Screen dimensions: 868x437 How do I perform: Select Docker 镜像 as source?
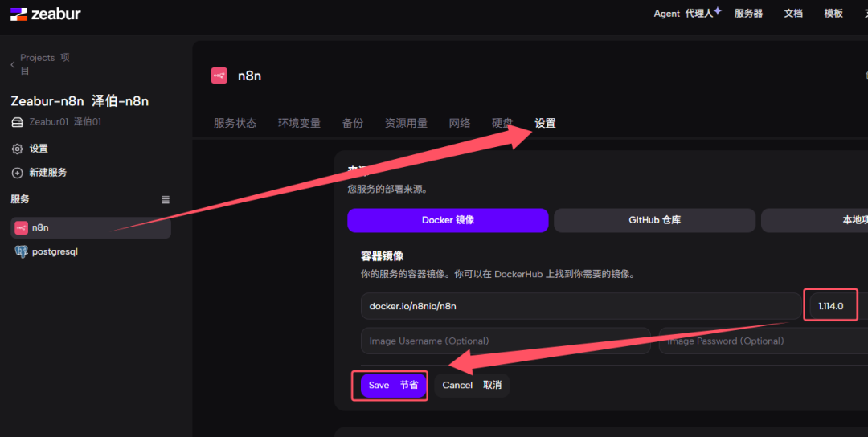click(448, 220)
